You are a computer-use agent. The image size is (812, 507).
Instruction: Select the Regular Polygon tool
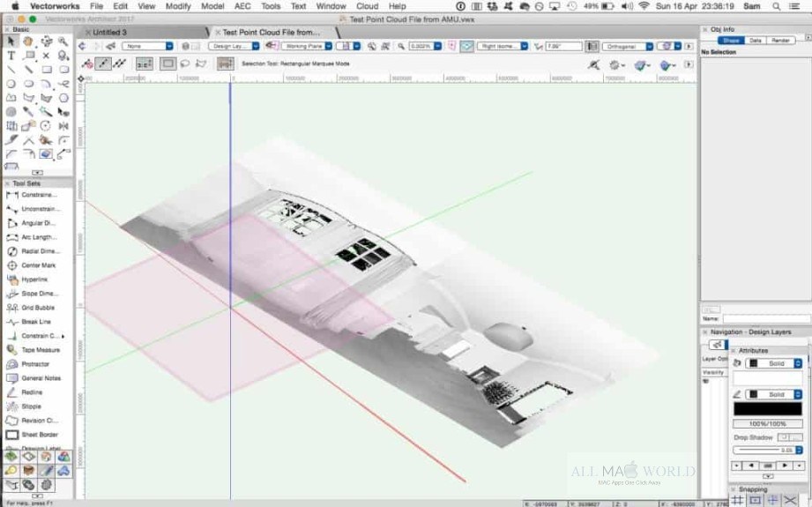(63, 97)
